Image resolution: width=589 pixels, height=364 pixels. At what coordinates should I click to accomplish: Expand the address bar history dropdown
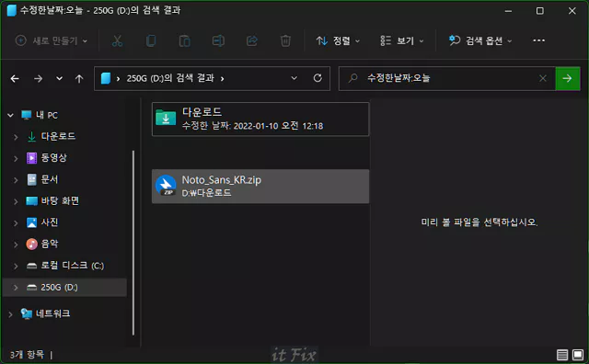[294, 78]
